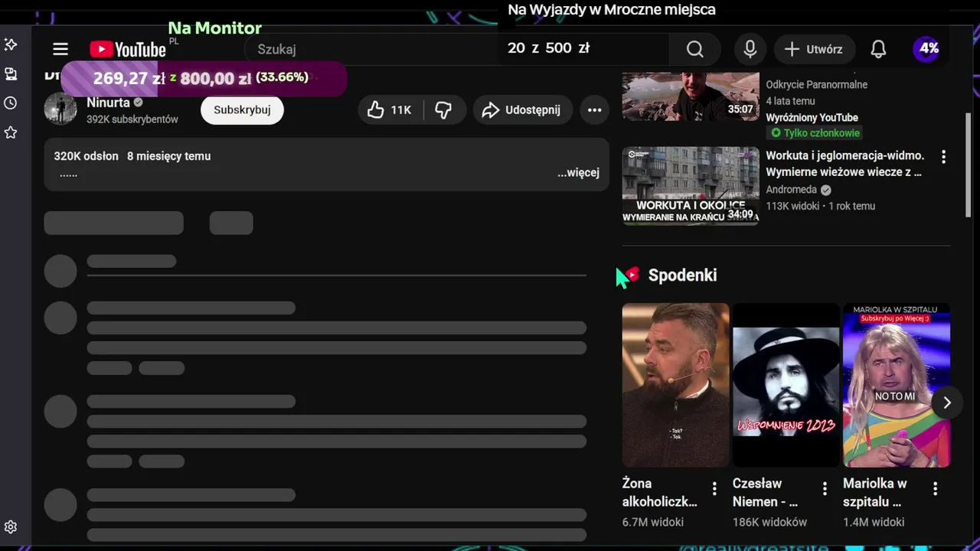
Task: Open the account avatar showing 4%
Action: 928,49
